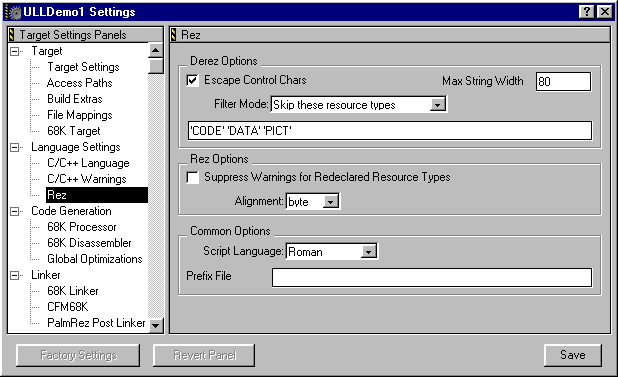Image resolution: width=618 pixels, height=377 pixels.
Task: Collapse the Code Generation tree node
Action: click(x=14, y=212)
